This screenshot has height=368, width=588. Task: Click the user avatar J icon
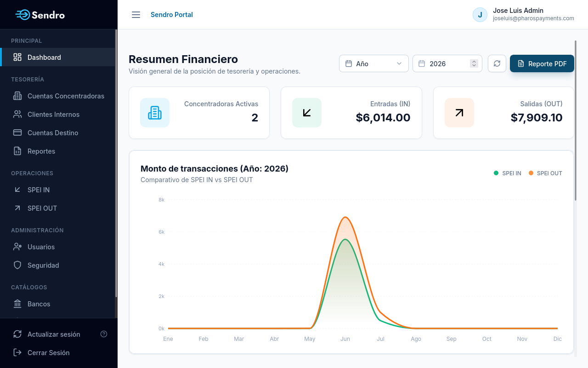480,15
